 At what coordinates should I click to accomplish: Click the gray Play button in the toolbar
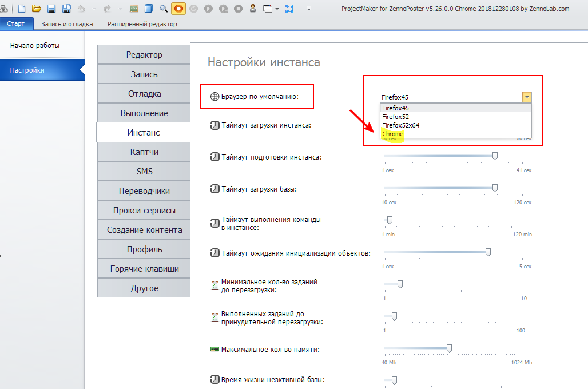coord(209,8)
